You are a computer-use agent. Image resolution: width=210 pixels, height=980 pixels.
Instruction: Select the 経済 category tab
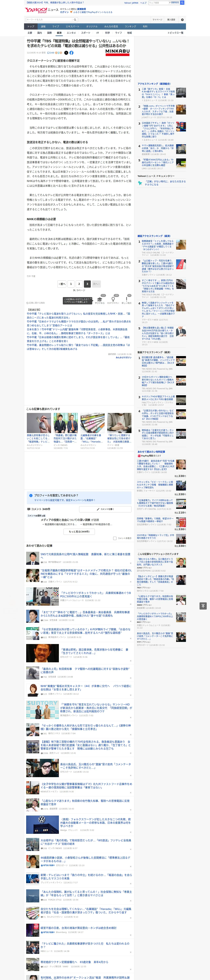click(x=59, y=33)
